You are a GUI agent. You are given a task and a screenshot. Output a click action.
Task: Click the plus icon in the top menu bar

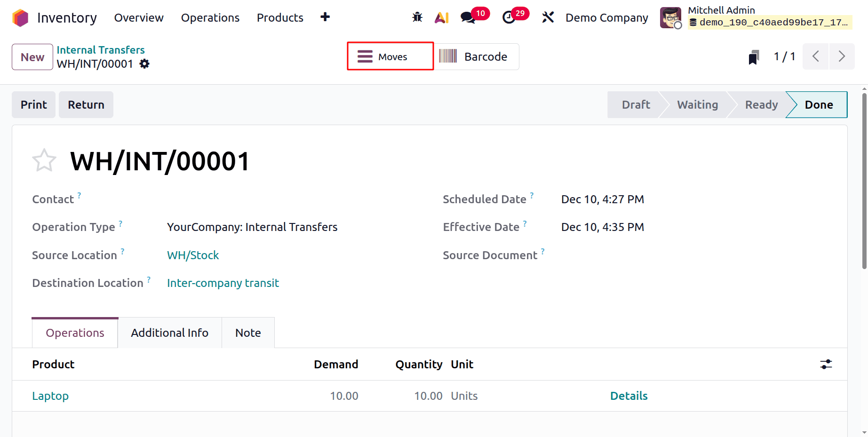[x=325, y=17]
